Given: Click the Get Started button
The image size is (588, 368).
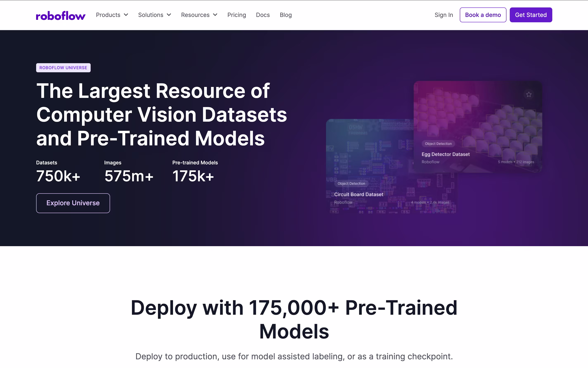Looking at the screenshot, I should (531, 15).
